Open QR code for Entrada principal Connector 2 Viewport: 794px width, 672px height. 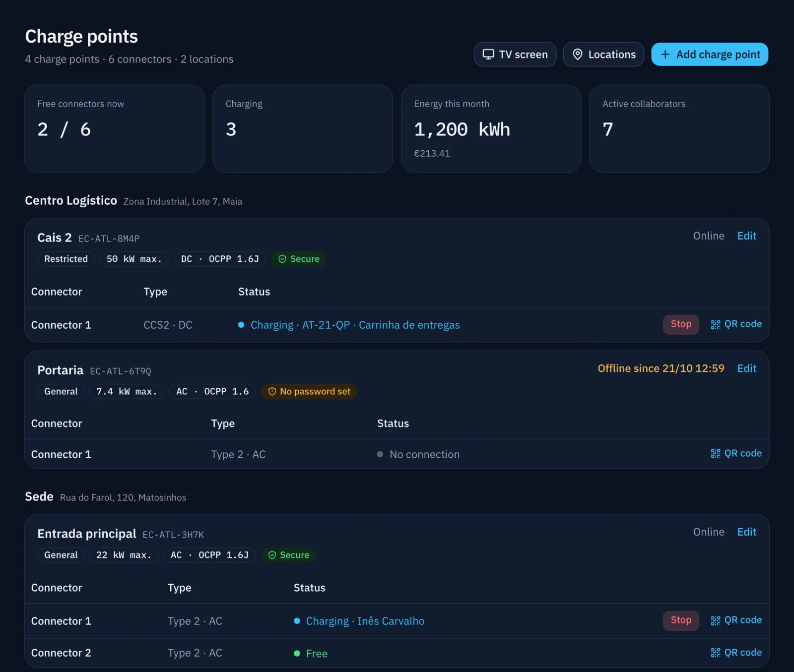(736, 653)
